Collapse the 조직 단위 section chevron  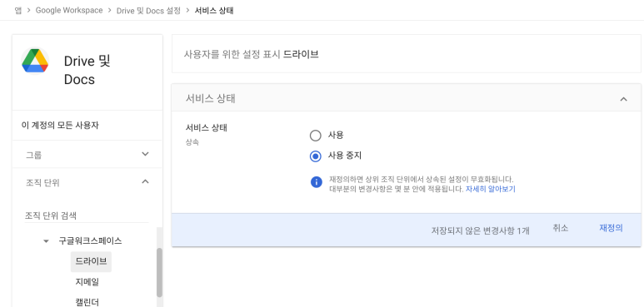point(145,181)
